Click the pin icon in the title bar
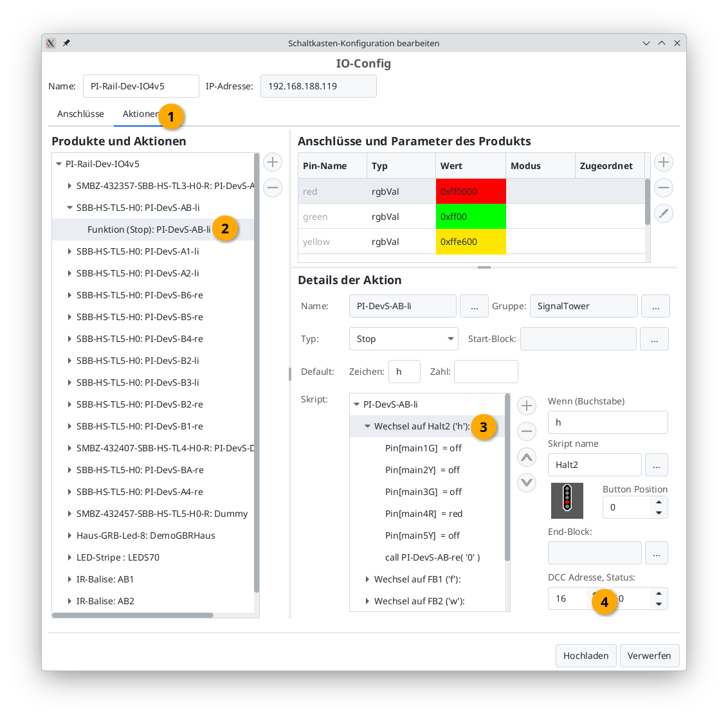Viewport: 728px width, 720px height. tap(66, 43)
